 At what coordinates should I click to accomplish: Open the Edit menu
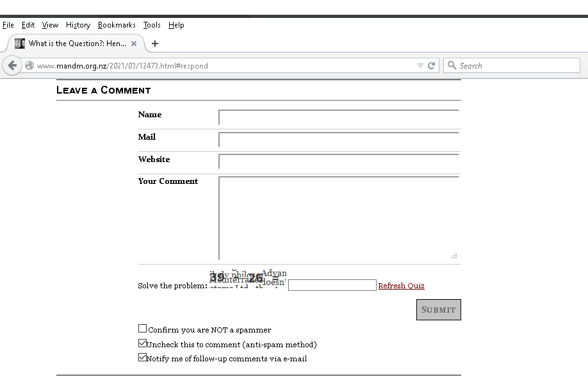tap(28, 25)
